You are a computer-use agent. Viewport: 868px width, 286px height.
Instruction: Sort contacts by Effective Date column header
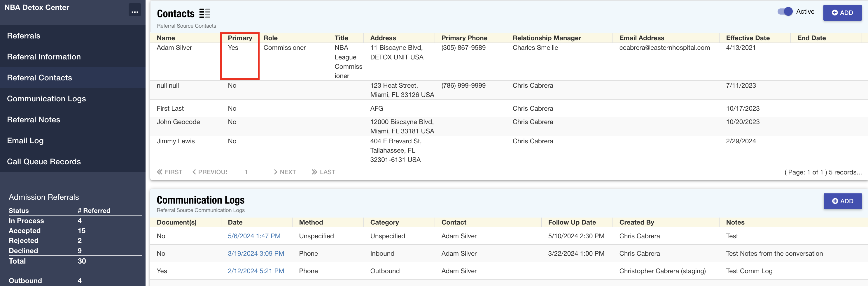[x=747, y=38]
